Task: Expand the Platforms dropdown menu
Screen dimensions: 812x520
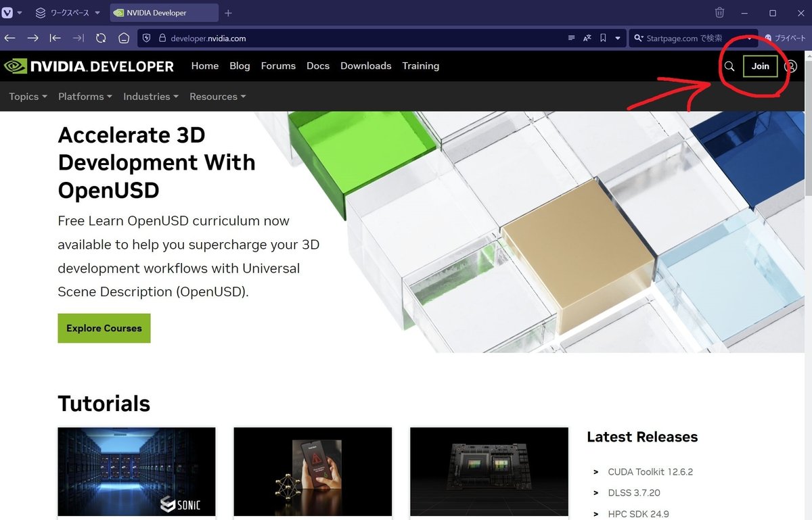Action: point(85,97)
